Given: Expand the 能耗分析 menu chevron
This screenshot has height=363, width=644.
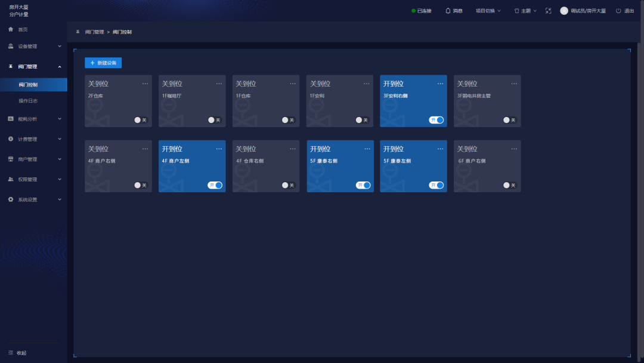Looking at the screenshot, I should click(x=60, y=119).
